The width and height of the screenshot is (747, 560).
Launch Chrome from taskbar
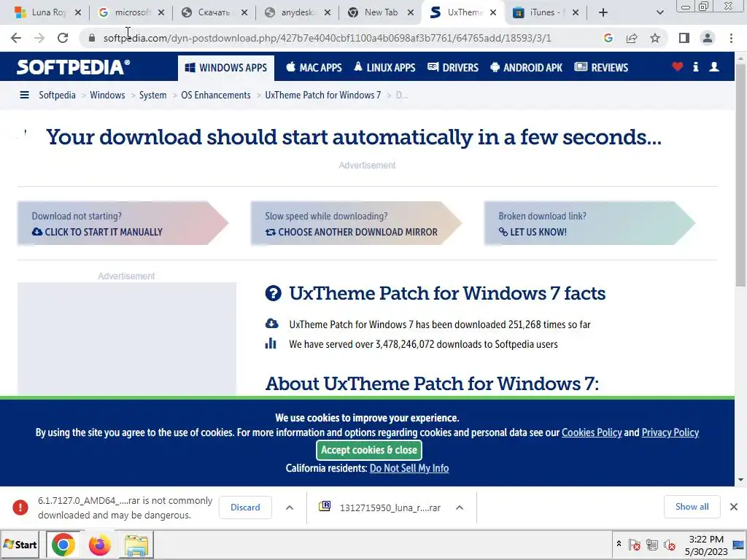click(x=63, y=545)
